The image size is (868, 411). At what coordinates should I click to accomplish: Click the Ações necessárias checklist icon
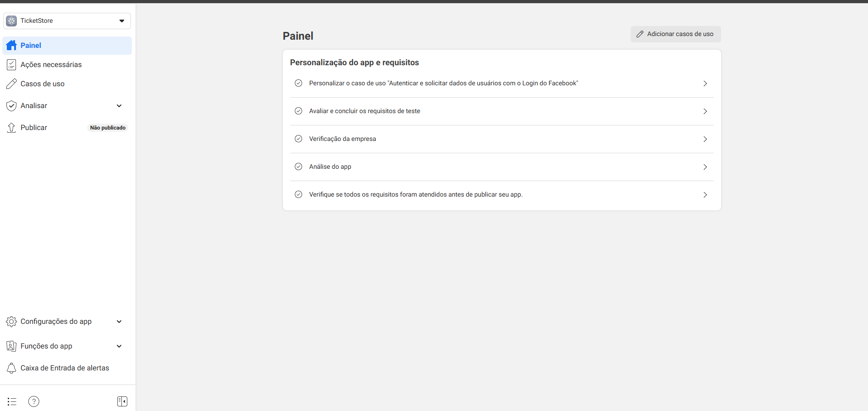click(x=11, y=65)
